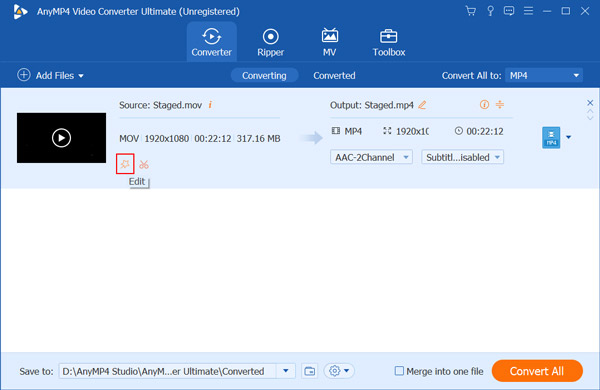Open output media info icon

(484, 104)
